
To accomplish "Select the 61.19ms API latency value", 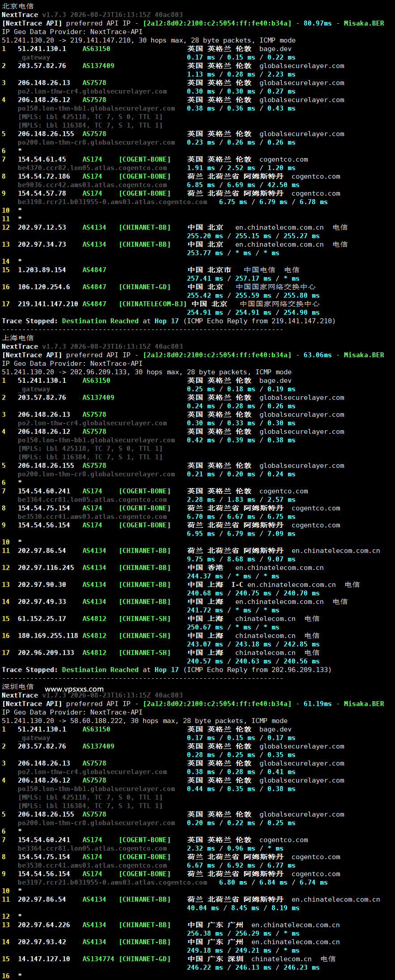I will click(x=318, y=704).
